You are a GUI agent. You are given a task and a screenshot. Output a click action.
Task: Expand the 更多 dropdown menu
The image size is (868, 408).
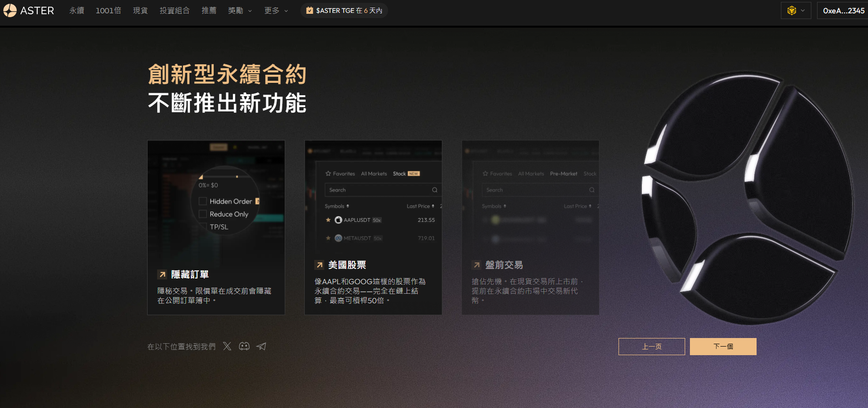coord(276,10)
